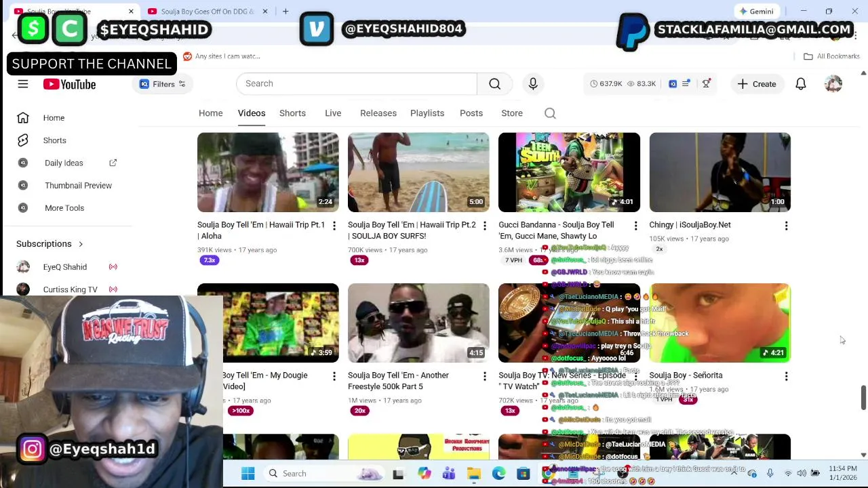Screen dimensions: 868x488
Task: Launch Microsoft Edge from taskbar
Action: click(498, 474)
